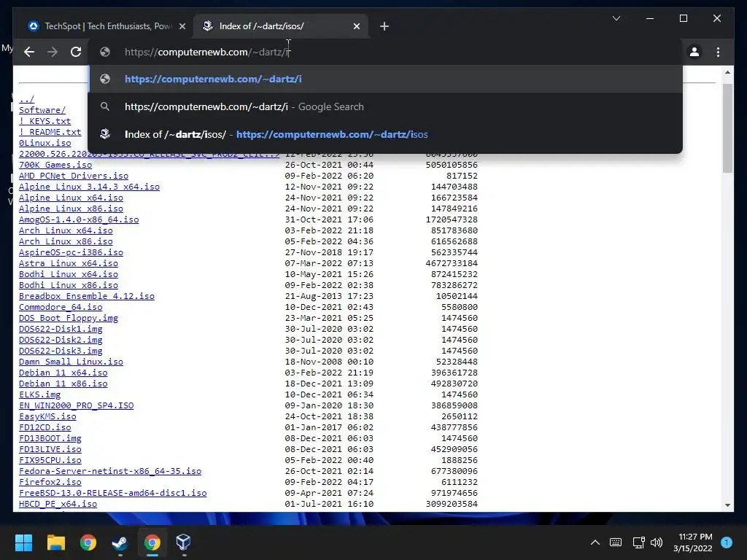Open the Software/ folder link
The height and width of the screenshot is (560, 747).
point(42,110)
